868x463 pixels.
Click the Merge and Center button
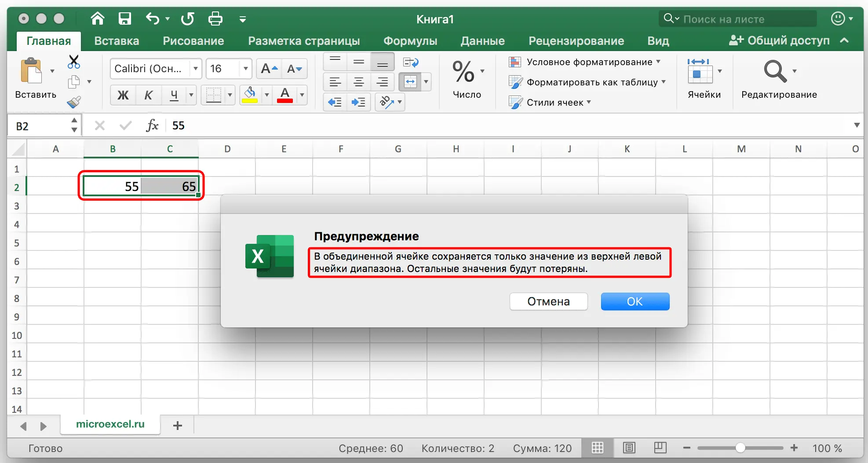tap(410, 82)
